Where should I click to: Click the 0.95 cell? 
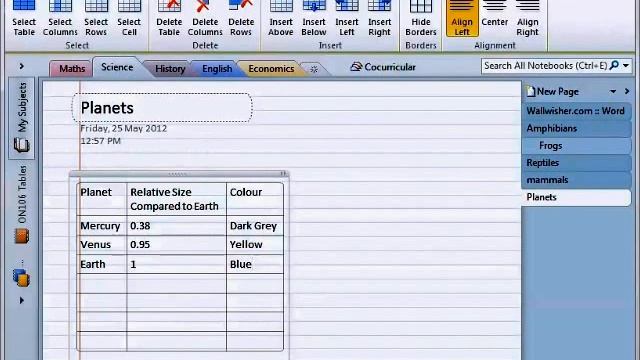[x=176, y=245]
